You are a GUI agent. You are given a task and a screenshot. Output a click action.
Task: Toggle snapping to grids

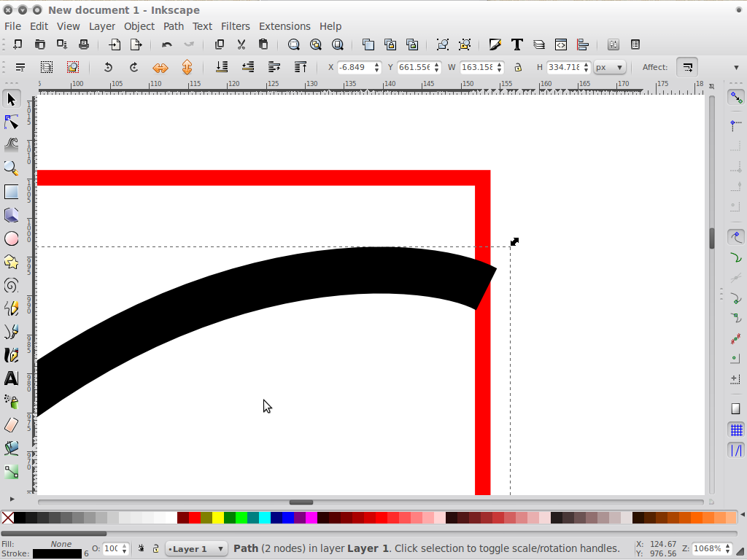[x=735, y=429]
